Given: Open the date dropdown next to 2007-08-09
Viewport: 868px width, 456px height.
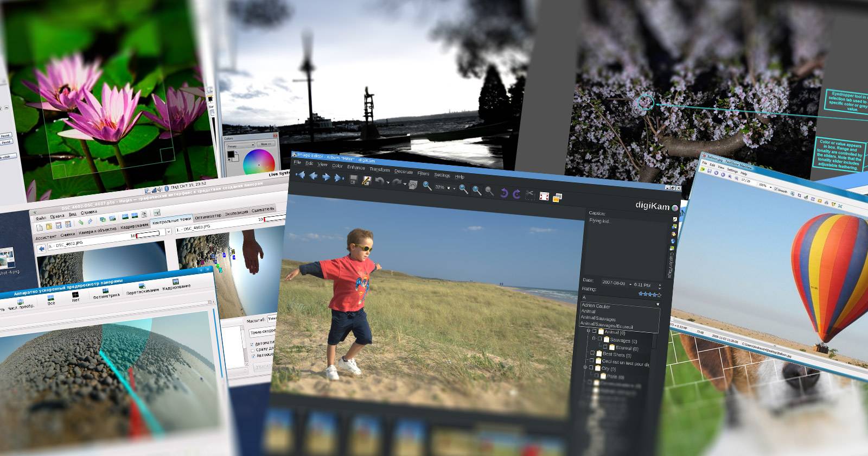Looking at the screenshot, I should (630, 284).
